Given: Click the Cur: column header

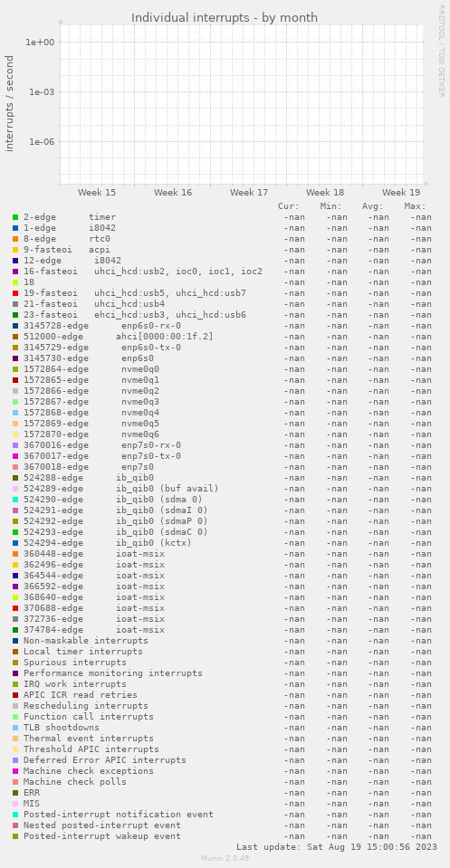Looking at the screenshot, I should coord(288,206).
